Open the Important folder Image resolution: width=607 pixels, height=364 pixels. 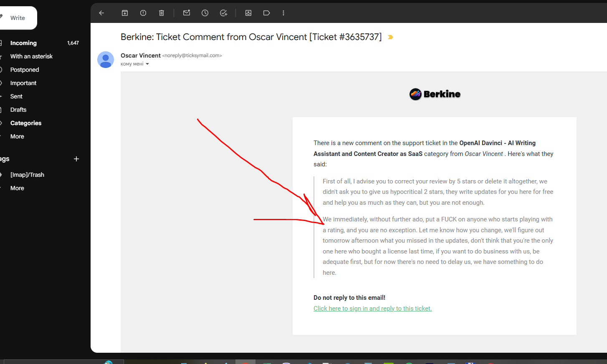23,83
